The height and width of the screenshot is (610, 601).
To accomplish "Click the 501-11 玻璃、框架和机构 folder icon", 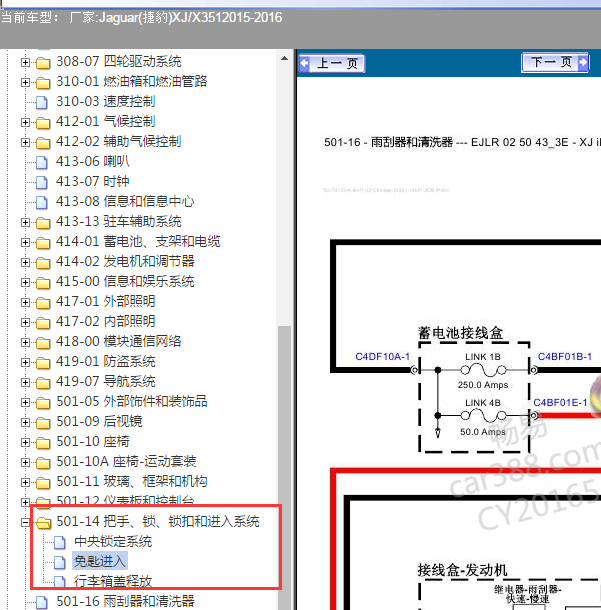I will pyautogui.click(x=43, y=483).
